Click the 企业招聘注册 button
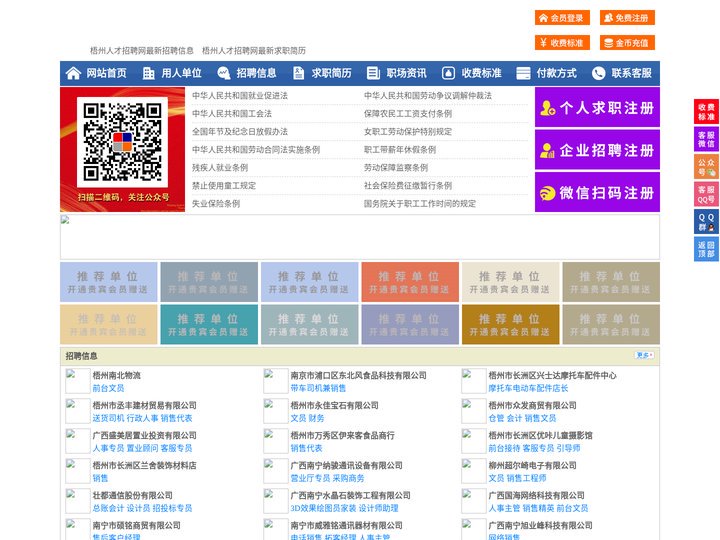This screenshot has height=540, width=720. click(x=597, y=150)
